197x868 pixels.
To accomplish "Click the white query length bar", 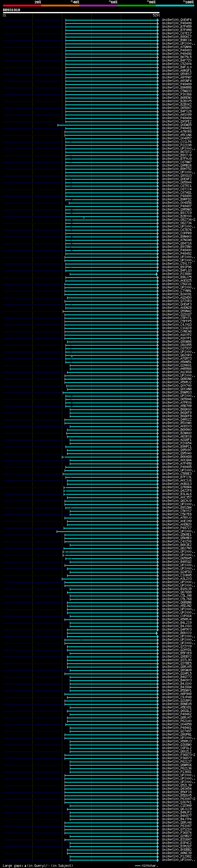I will [81, 12].
